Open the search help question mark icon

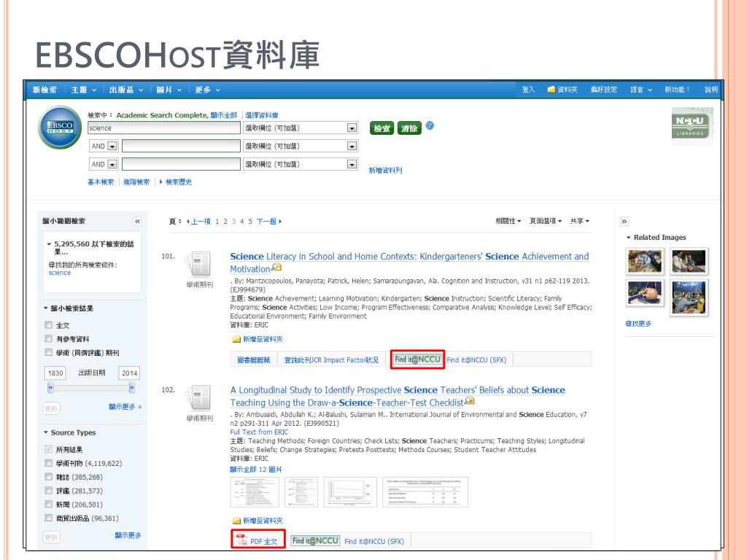click(x=430, y=125)
